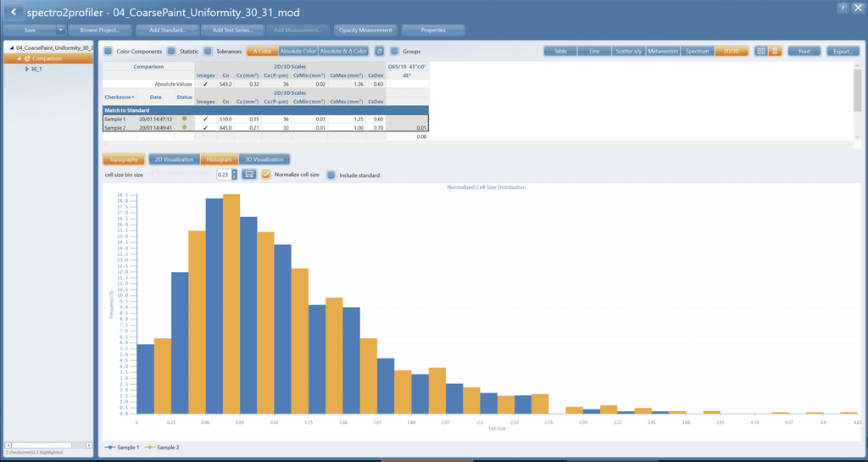The height and width of the screenshot is (462, 868).
Task: Open help with the question mark icon
Action: [x=842, y=8]
